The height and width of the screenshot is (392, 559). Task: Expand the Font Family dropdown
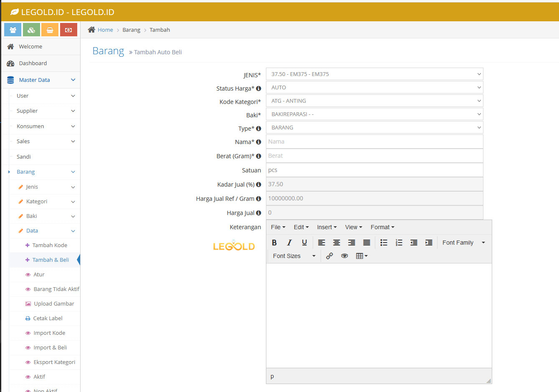point(463,242)
